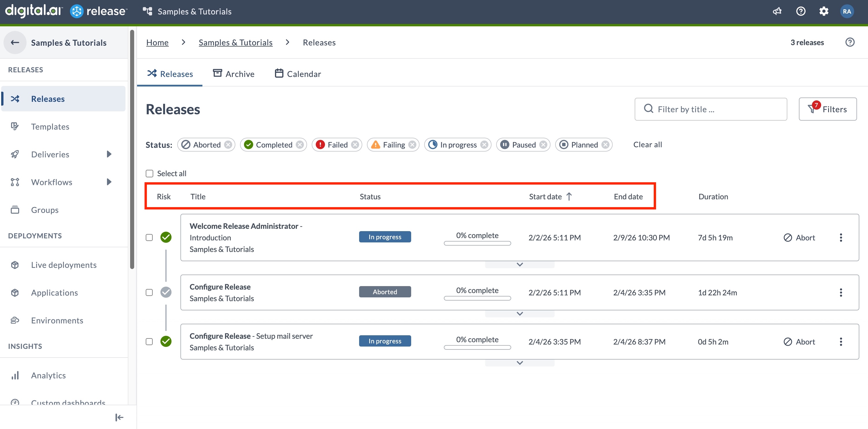Click the announcements megaphone icon
This screenshot has height=429, width=868.
point(777,12)
